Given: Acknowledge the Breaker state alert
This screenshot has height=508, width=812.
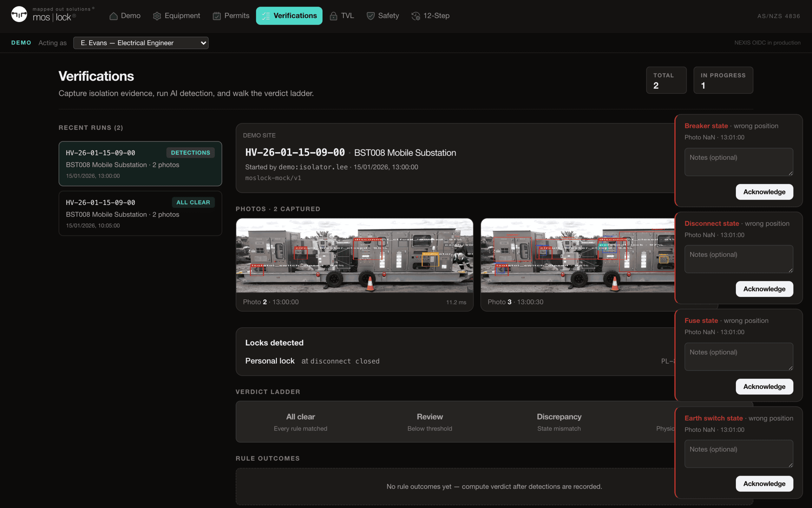Looking at the screenshot, I should coord(764,192).
